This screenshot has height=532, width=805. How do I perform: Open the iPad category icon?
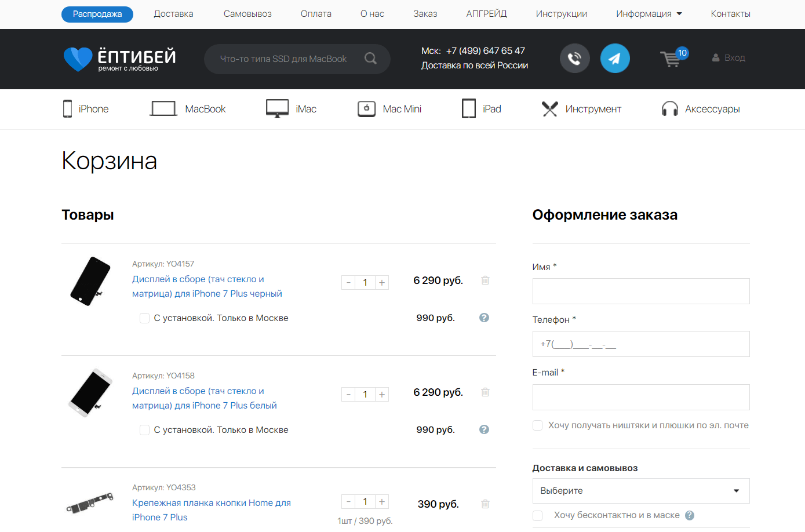coord(469,108)
